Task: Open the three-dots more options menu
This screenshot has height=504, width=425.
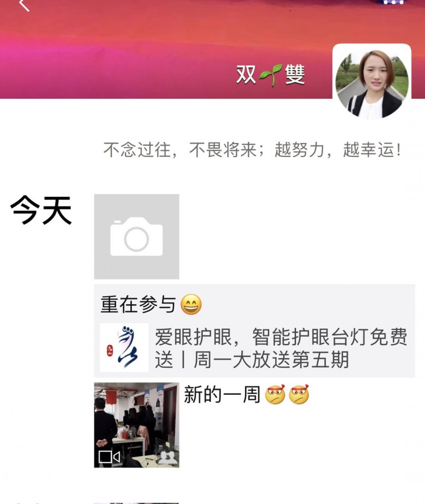Action: point(393,2)
